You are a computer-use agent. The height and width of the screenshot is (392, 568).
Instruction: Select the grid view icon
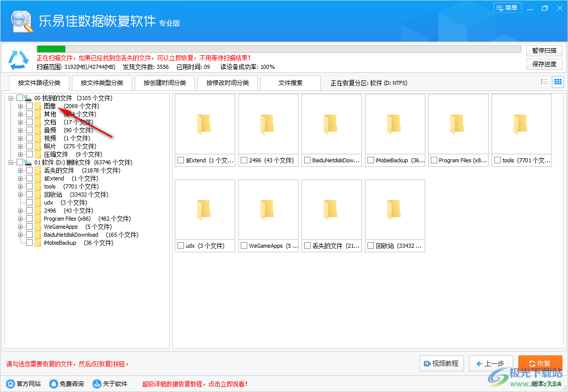558,81
